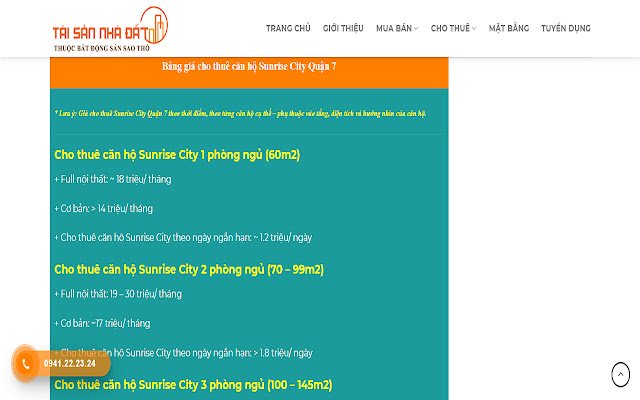The height and width of the screenshot is (400, 640).
Task: Expand the Mua Bán dropdown chevron
Action: [x=416, y=29]
